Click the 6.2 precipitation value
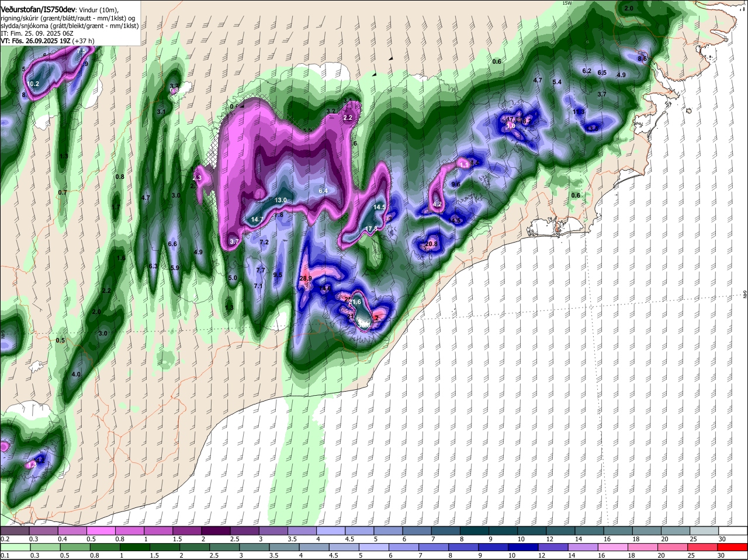This screenshot has width=748, height=560. 587,71
